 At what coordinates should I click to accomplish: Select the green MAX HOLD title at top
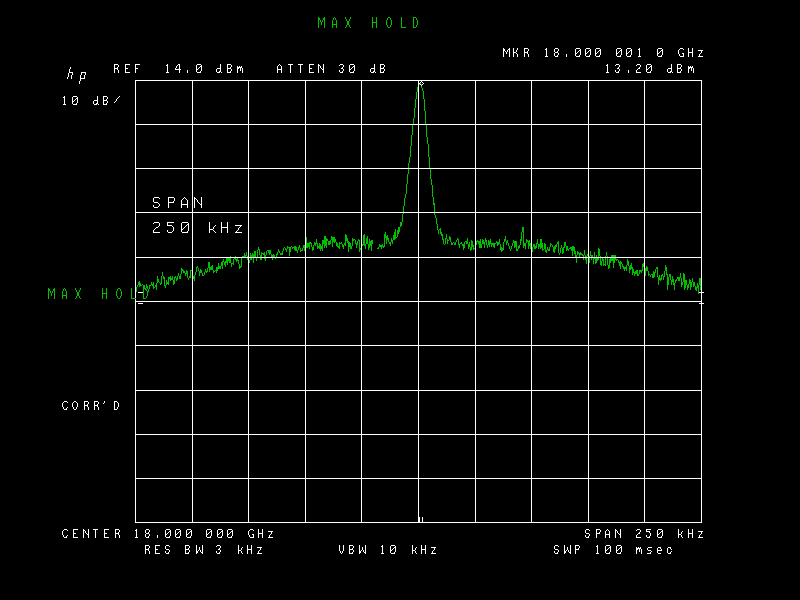[x=368, y=23]
